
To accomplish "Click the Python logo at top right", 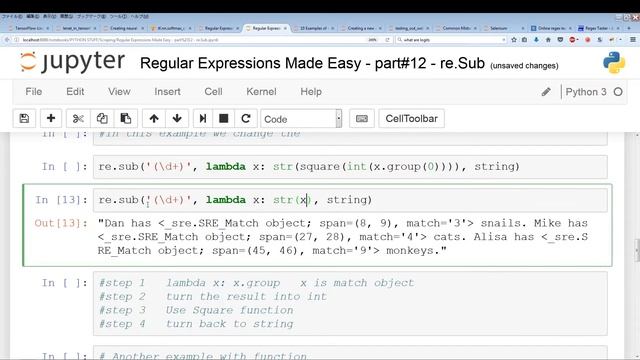I will (x=613, y=62).
